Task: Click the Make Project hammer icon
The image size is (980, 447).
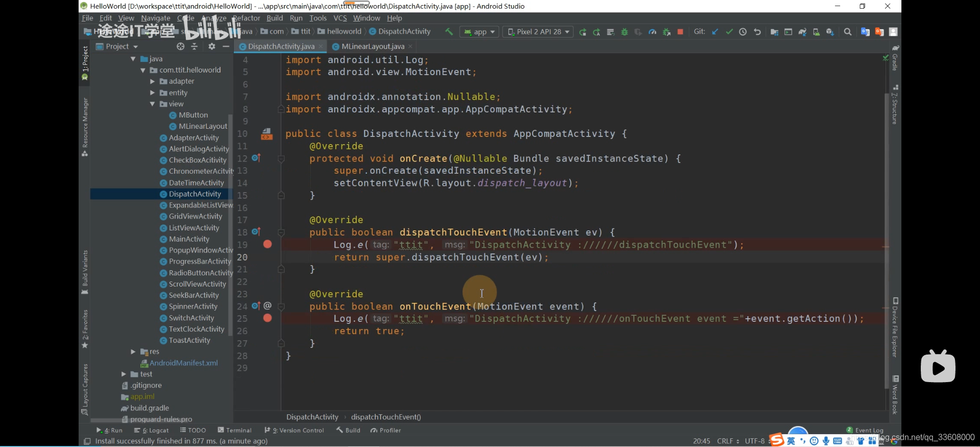Action: (x=449, y=32)
